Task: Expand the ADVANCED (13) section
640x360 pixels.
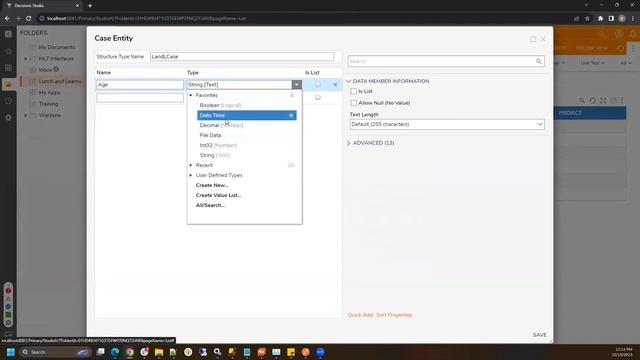Action: (x=348, y=143)
